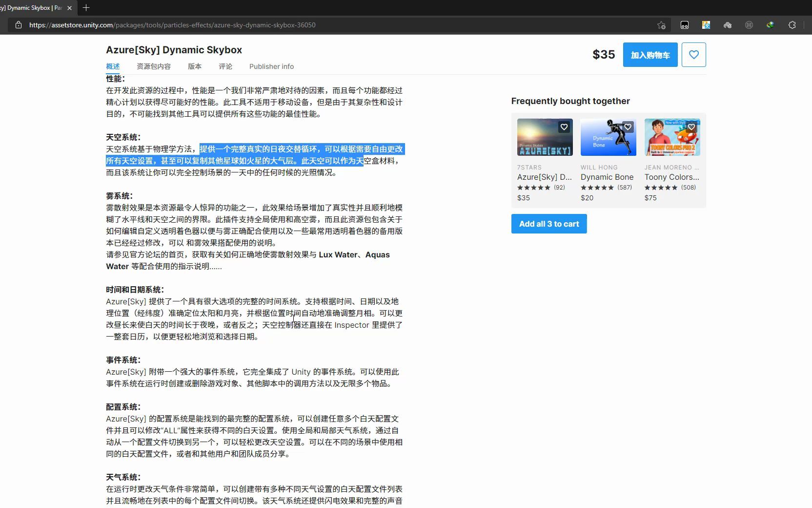This screenshot has width=812, height=508.
Task: Open the Azure[Sky] D... product link
Action: coord(545,177)
